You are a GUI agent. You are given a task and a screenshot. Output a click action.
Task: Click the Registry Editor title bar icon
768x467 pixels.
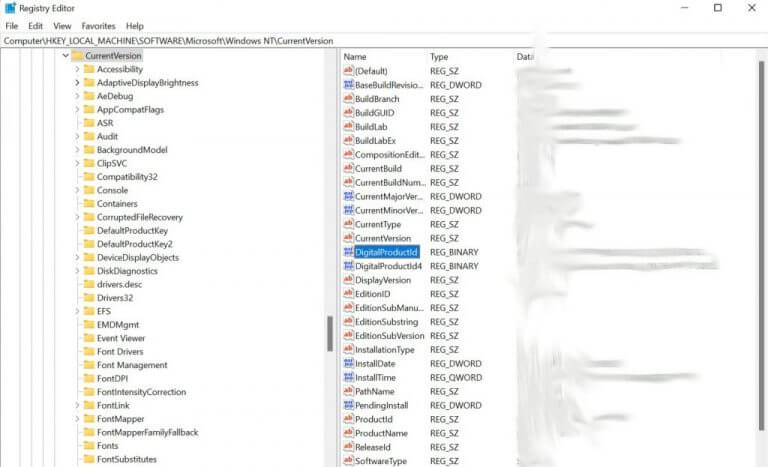10,8
